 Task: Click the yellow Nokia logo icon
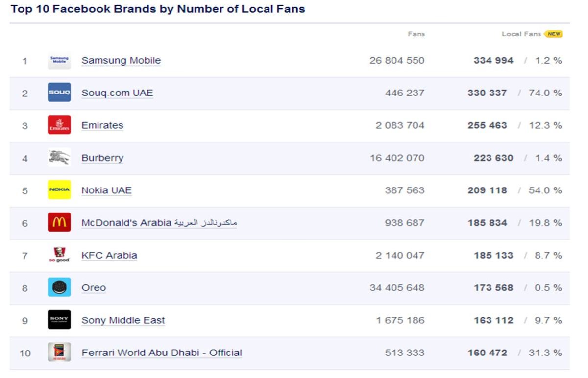(59, 189)
